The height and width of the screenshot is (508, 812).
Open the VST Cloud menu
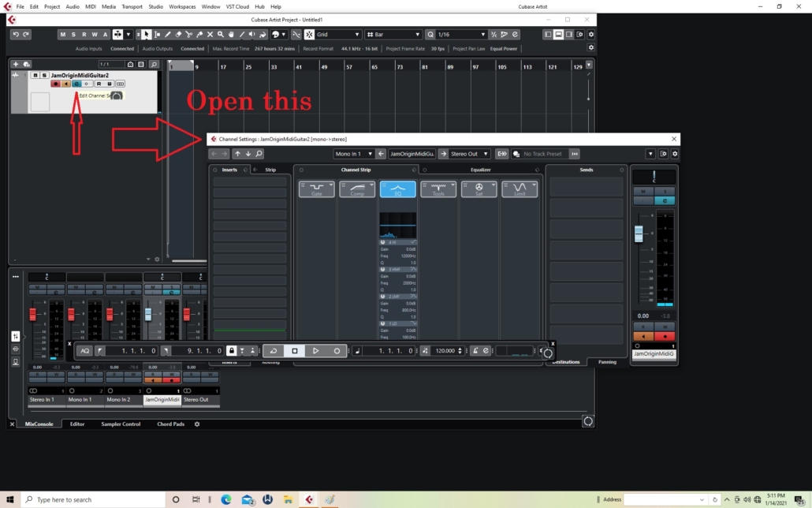pos(237,7)
